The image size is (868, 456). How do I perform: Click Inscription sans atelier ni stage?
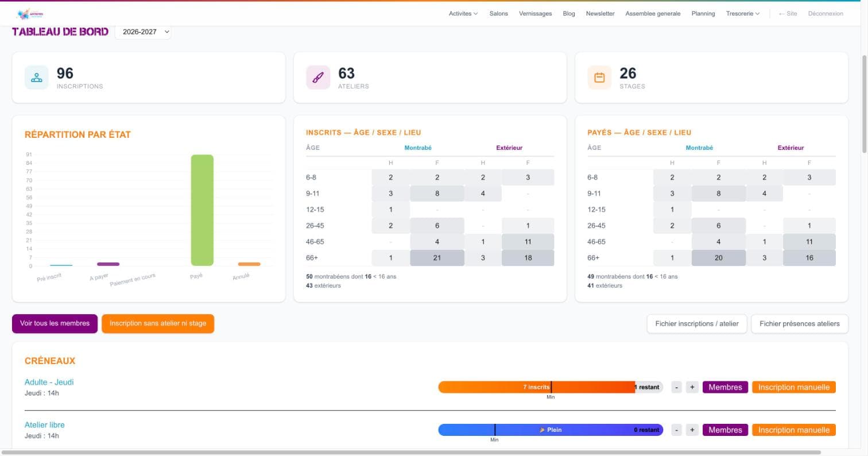tap(158, 323)
